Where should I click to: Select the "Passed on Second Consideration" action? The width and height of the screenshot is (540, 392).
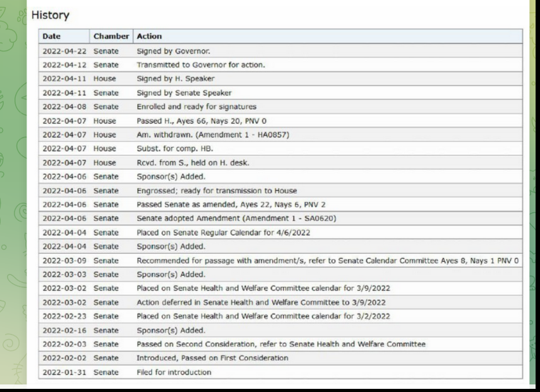point(281,344)
